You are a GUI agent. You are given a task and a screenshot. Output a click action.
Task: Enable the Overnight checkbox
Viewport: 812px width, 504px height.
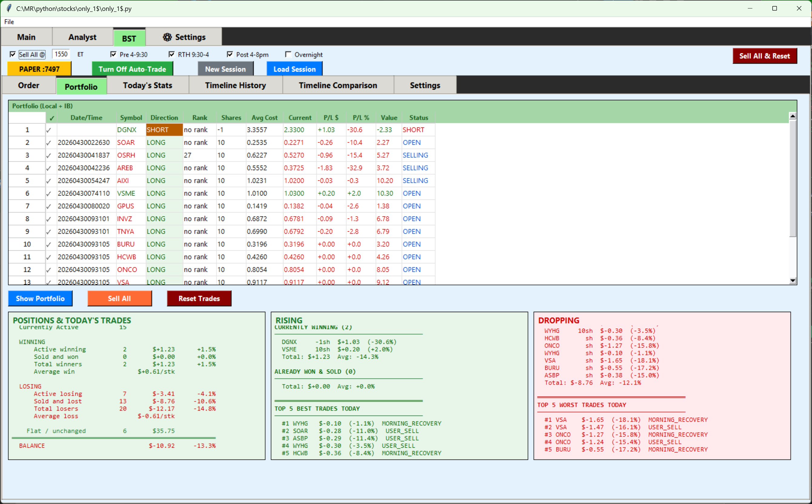point(288,54)
